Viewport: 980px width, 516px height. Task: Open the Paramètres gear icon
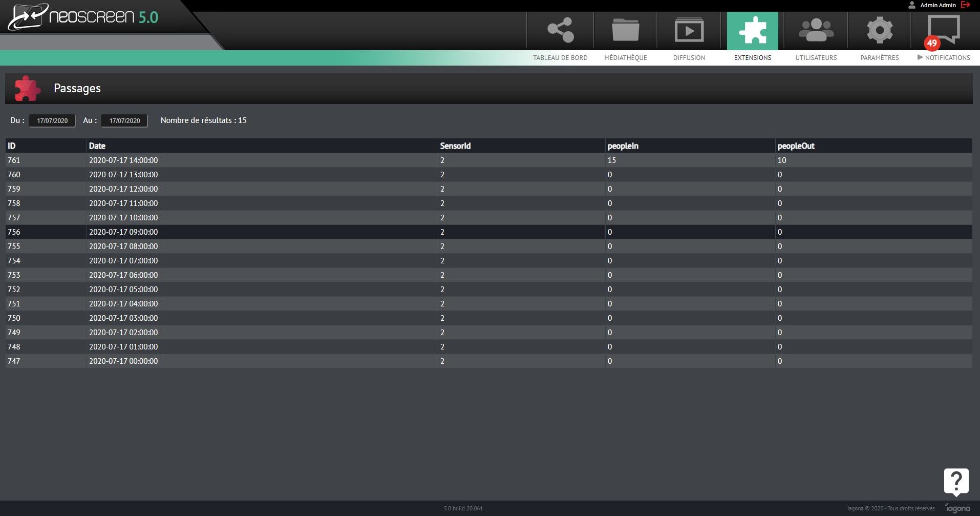(x=879, y=31)
